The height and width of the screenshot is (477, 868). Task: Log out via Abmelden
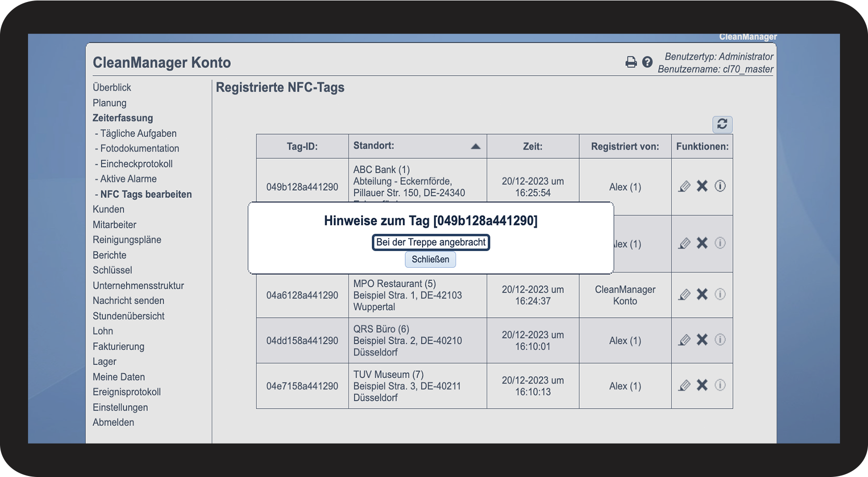(x=113, y=422)
